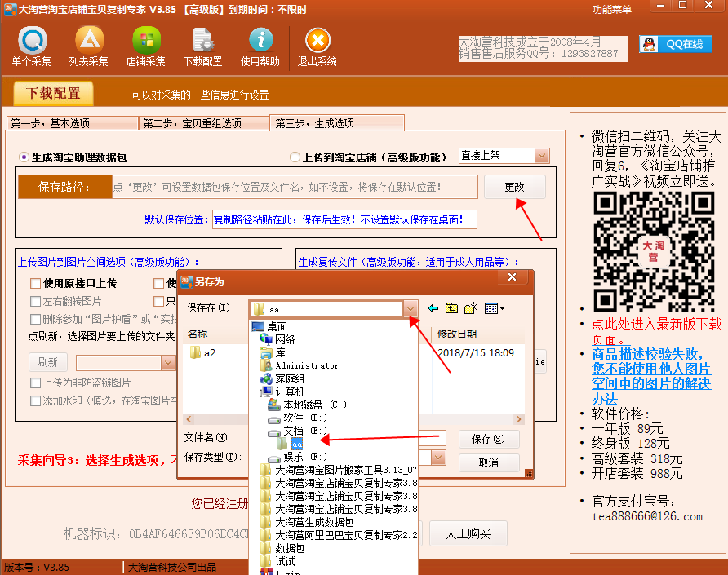The image size is (728, 575).
Task: Open the 下载配置 download settings
Action: click(203, 46)
